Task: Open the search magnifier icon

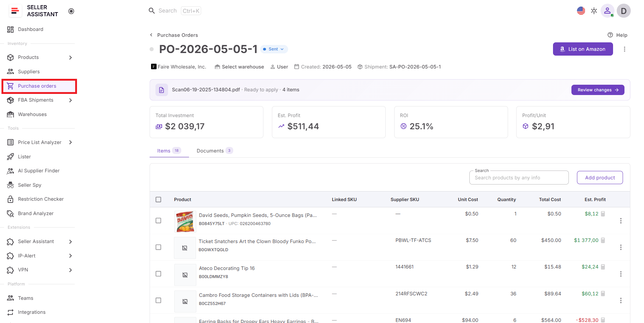Action: [x=152, y=11]
